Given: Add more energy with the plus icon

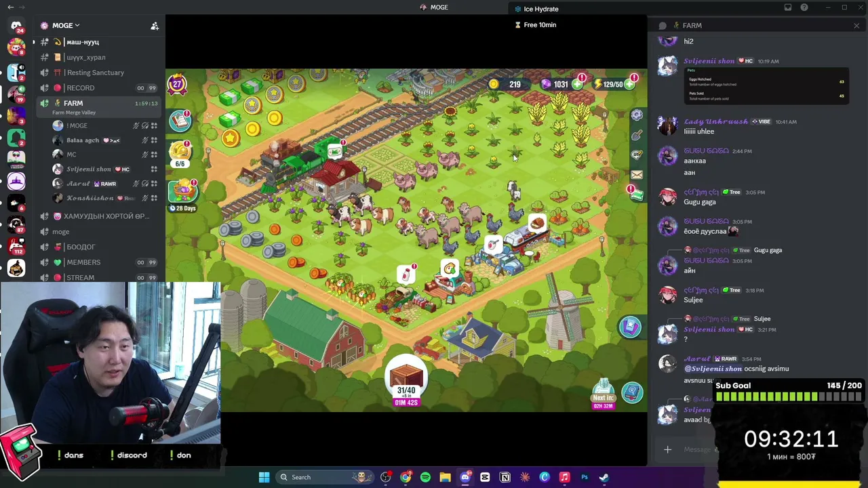Looking at the screenshot, I should pyautogui.click(x=629, y=84).
